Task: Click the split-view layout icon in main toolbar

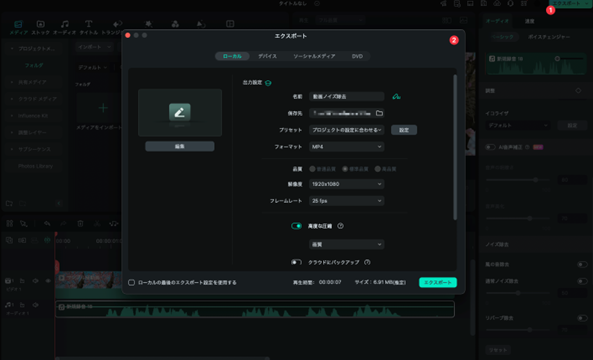Action: [230, 24]
